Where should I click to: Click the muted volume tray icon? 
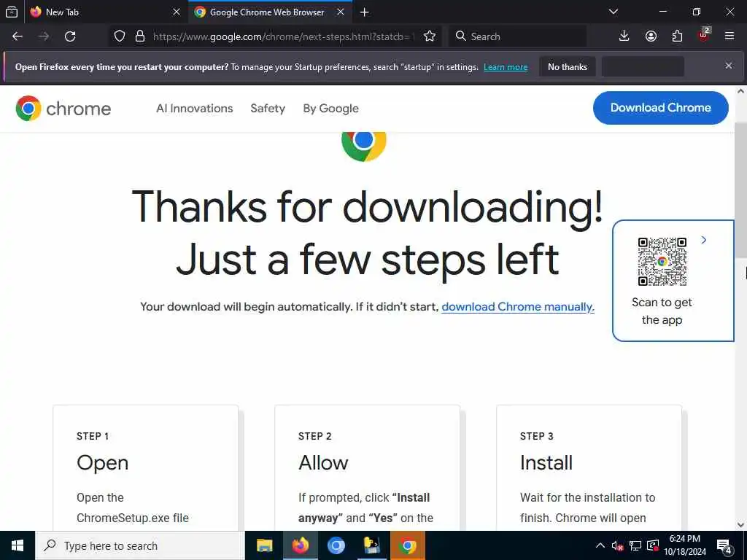point(617,545)
